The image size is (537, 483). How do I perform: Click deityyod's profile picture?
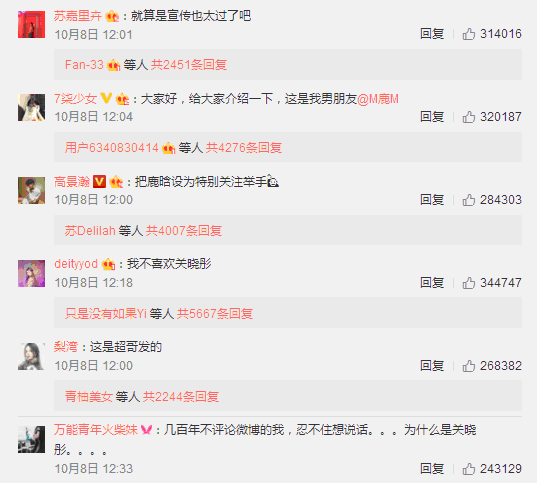[32, 273]
